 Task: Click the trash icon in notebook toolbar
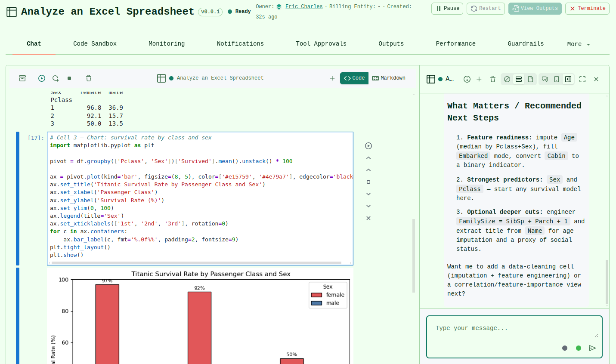pos(89,78)
